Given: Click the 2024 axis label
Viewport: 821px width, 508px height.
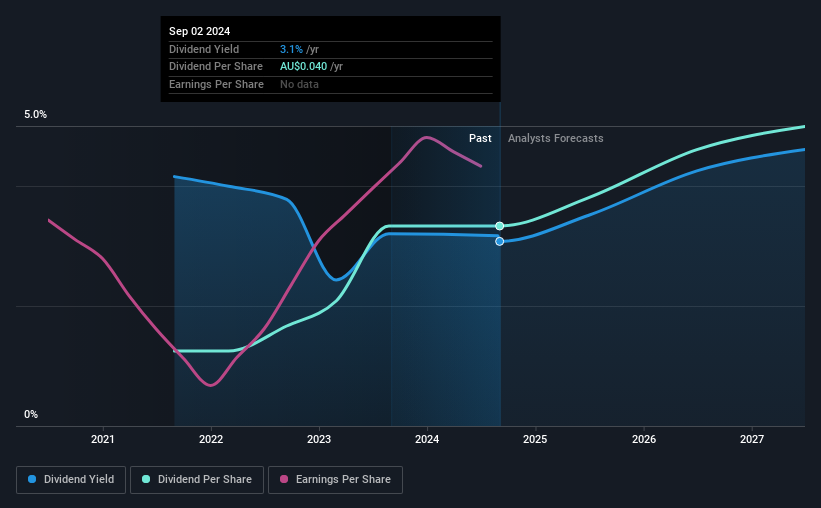Looking at the screenshot, I should pos(427,439).
